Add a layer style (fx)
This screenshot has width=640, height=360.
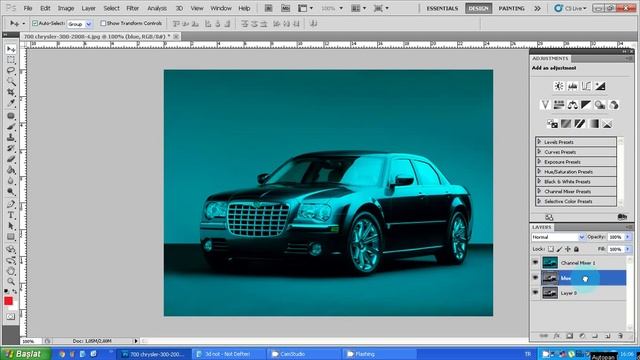[557, 336]
